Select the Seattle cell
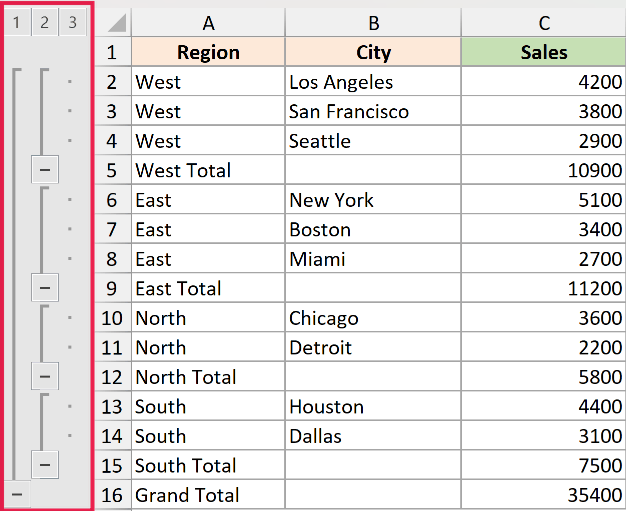Screen dimensions: 626x511 pos(373,141)
